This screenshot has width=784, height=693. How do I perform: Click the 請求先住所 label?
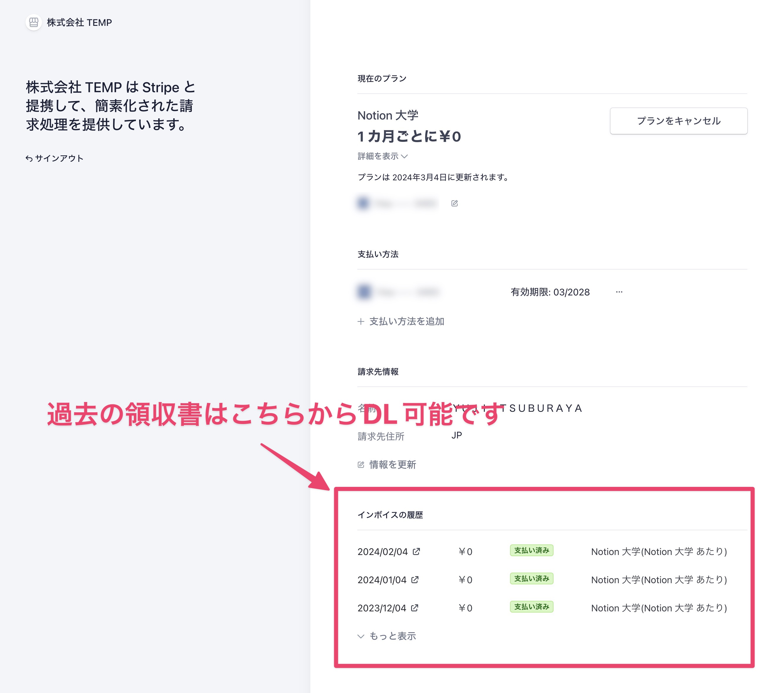(381, 436)
